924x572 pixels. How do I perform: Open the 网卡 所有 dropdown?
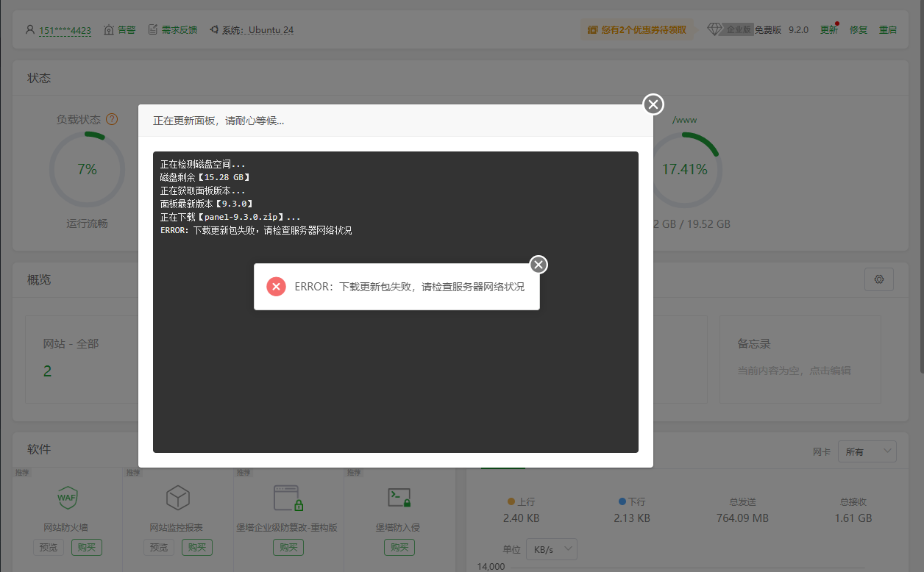coord(867,451)
